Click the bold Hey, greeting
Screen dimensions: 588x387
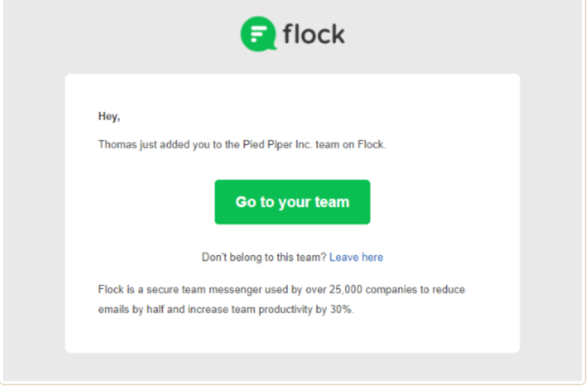[x=109, y=116]
